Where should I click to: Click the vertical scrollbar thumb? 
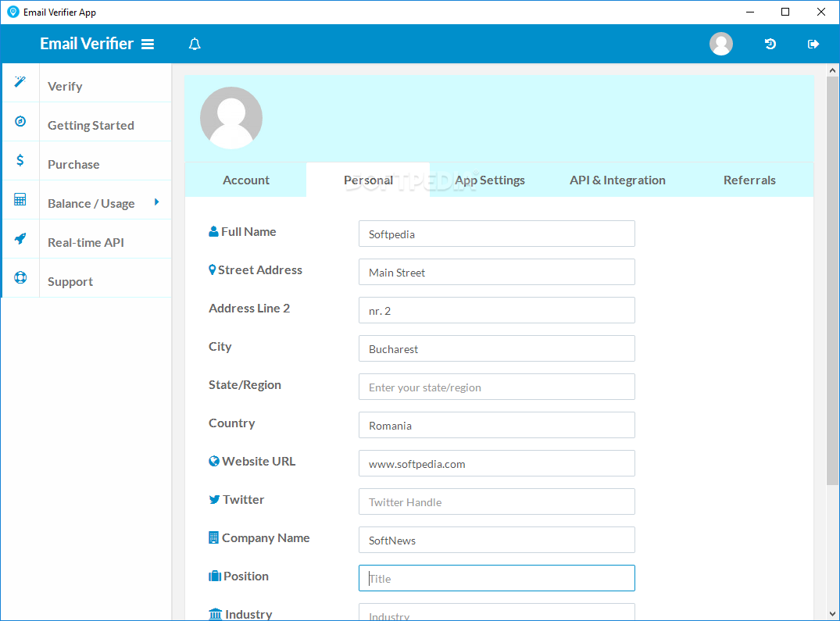point(832,281)
